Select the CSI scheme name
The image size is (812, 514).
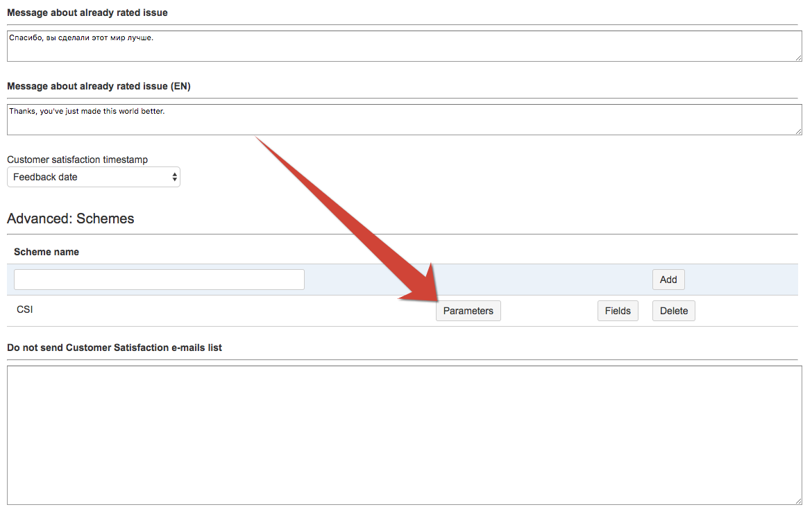[x=25, y=309]
